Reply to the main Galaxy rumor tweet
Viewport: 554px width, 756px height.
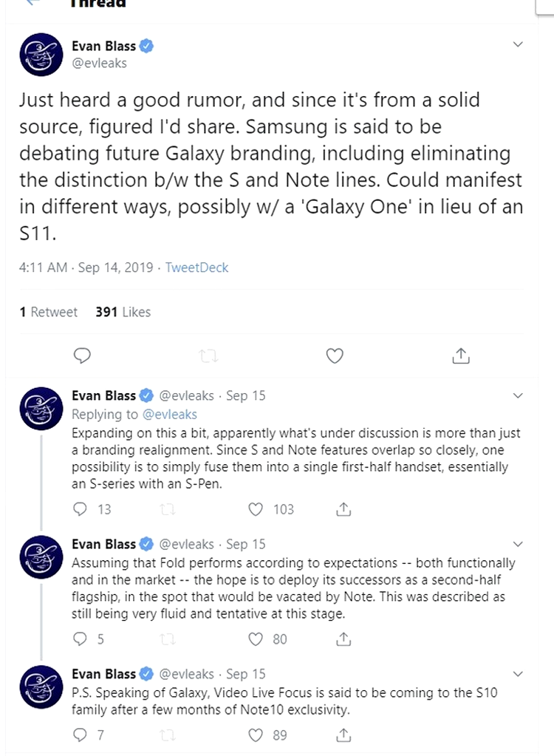coord(82,355)
